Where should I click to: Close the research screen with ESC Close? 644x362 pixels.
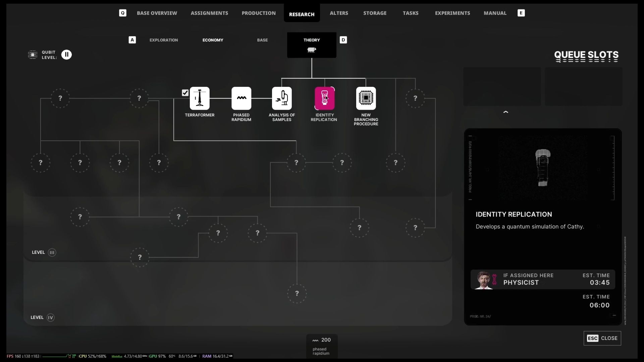[602, 338]
